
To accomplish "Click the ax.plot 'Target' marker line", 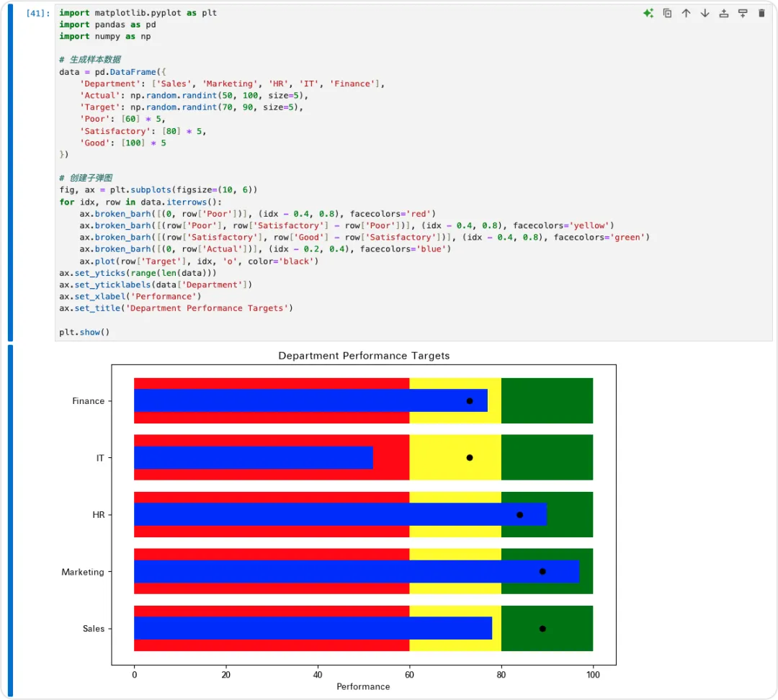I will coord(199,261).
